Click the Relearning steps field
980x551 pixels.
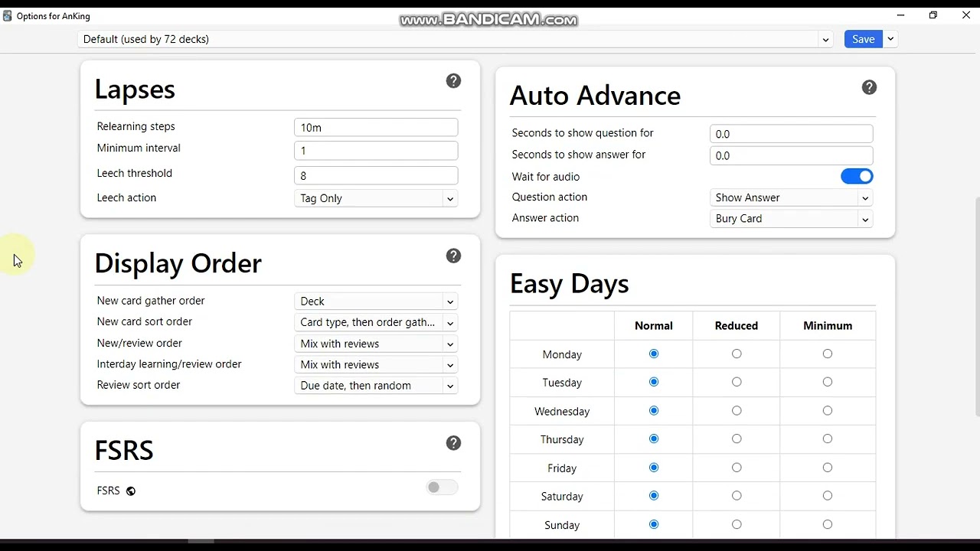click(376, 128)
